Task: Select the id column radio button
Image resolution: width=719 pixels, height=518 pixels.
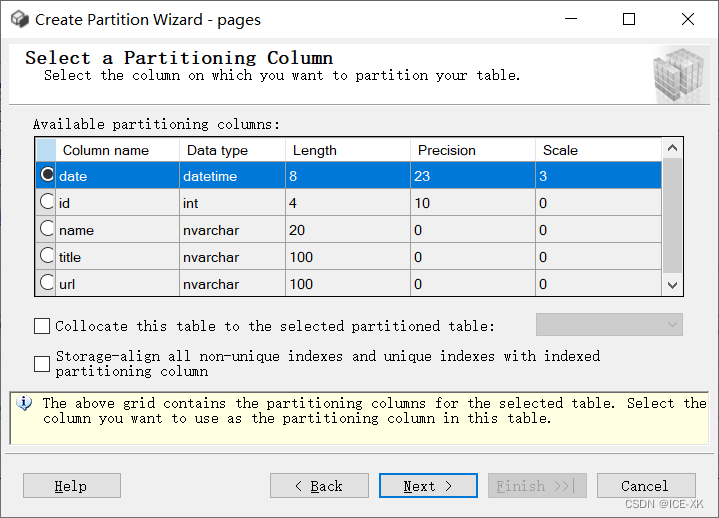Action: coord(47,202)
